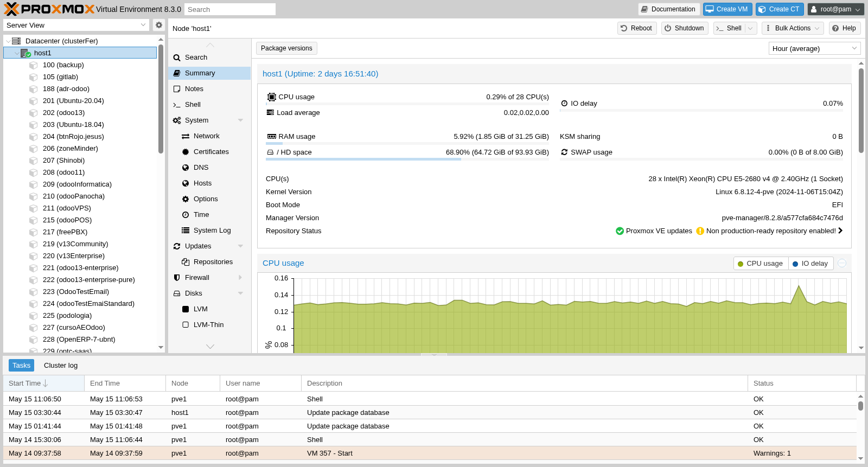Viewport: 868px width, 467px height.
Task: Click the RAM usage memory icon
Action: [271, 137]
